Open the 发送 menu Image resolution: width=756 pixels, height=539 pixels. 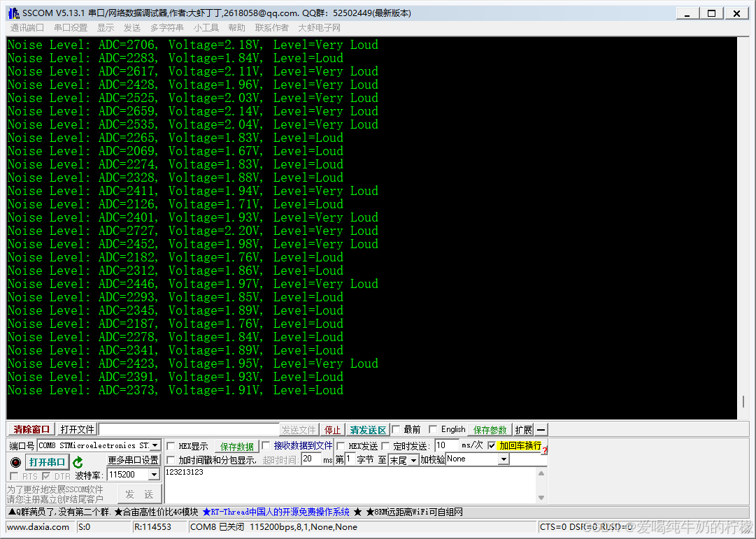point(132,28)
